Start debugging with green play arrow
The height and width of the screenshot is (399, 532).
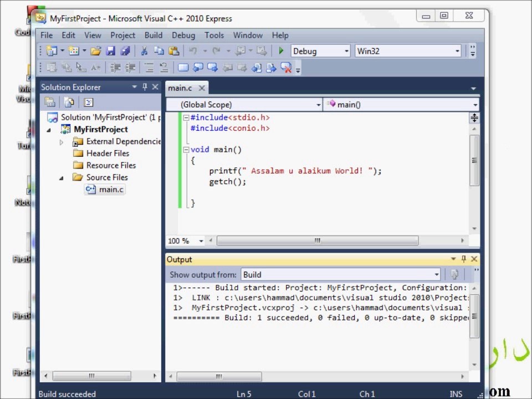coord(281,51)
